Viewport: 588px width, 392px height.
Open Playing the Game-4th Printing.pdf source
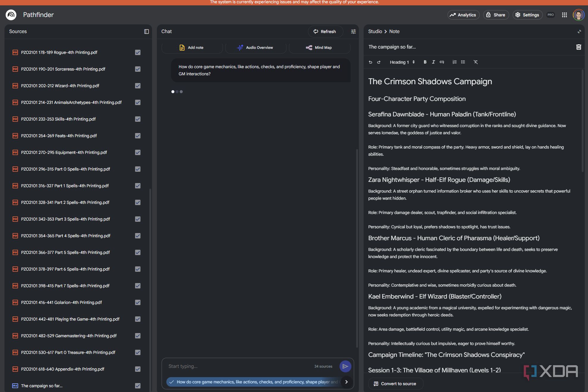[x=70, y=319]
